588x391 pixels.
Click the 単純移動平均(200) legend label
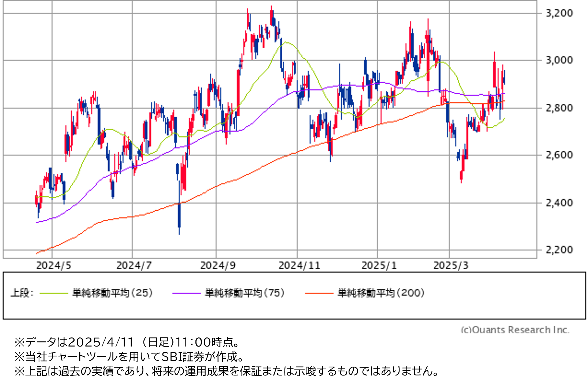coord(381,293)
